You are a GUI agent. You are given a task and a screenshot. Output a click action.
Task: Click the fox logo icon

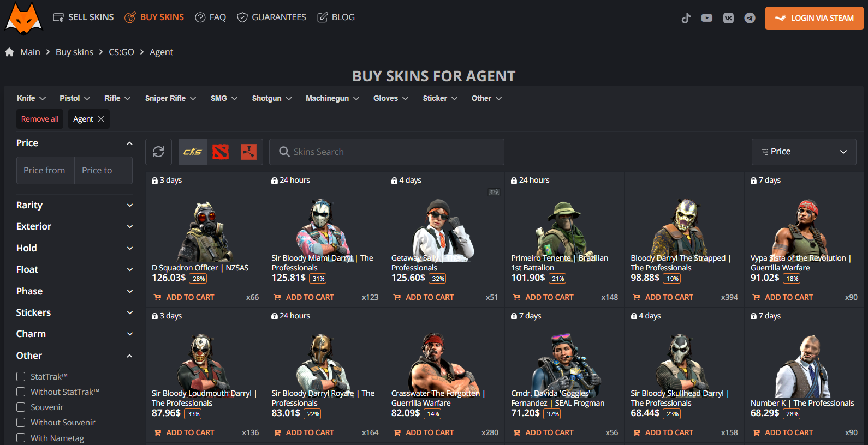(x=23, y=18)
